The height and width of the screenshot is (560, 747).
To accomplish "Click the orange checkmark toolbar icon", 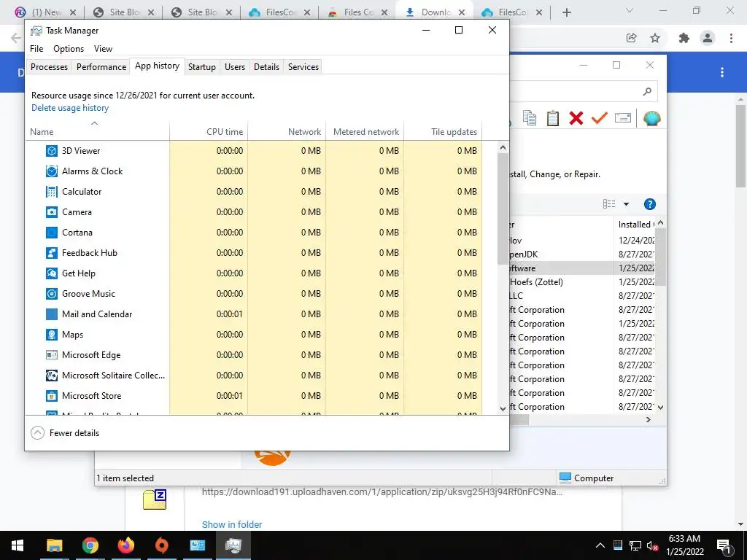I will point(600,117).
